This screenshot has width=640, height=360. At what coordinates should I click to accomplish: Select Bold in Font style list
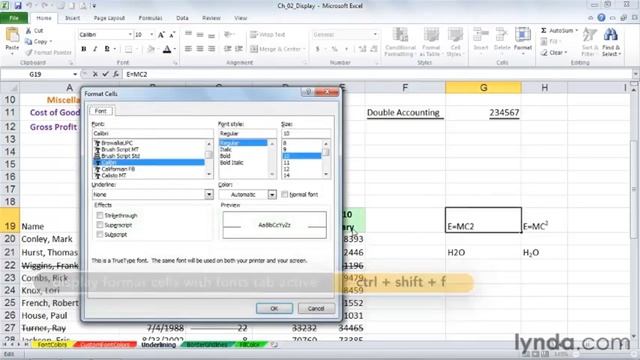[x=225, y=156]
